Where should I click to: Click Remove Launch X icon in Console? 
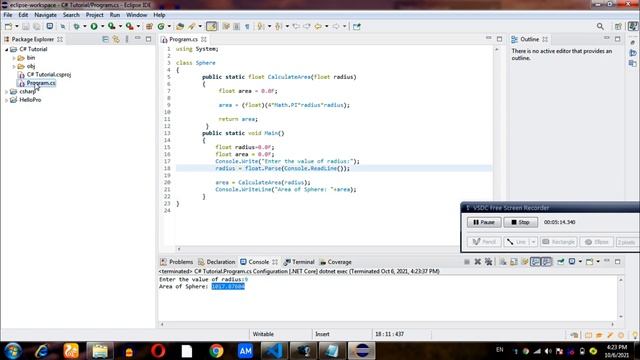(x=477, y=262)
